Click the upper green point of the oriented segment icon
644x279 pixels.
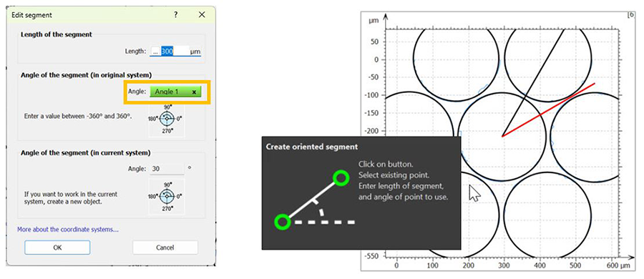(x=341, y=178)
